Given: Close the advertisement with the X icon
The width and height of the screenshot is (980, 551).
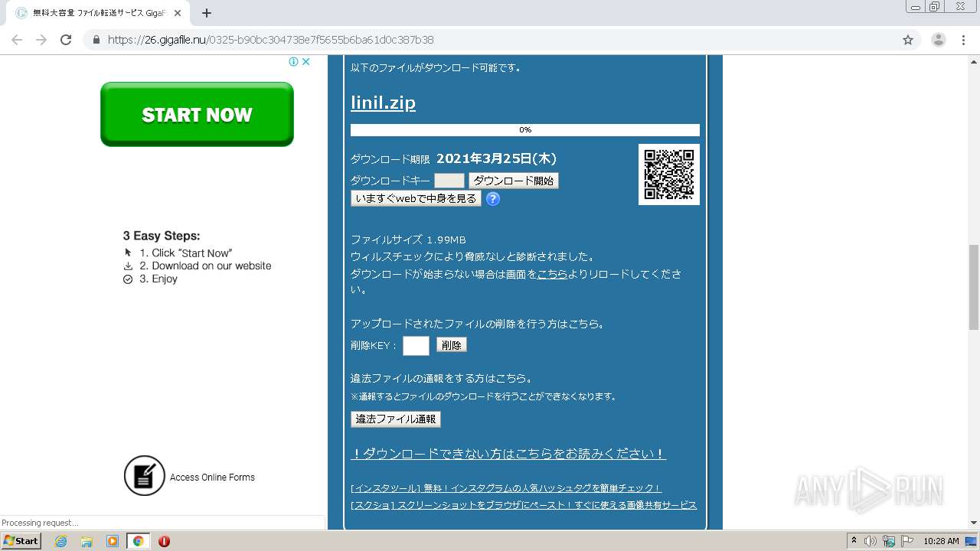Looking at the screenshot, I should tap(305, 61).
